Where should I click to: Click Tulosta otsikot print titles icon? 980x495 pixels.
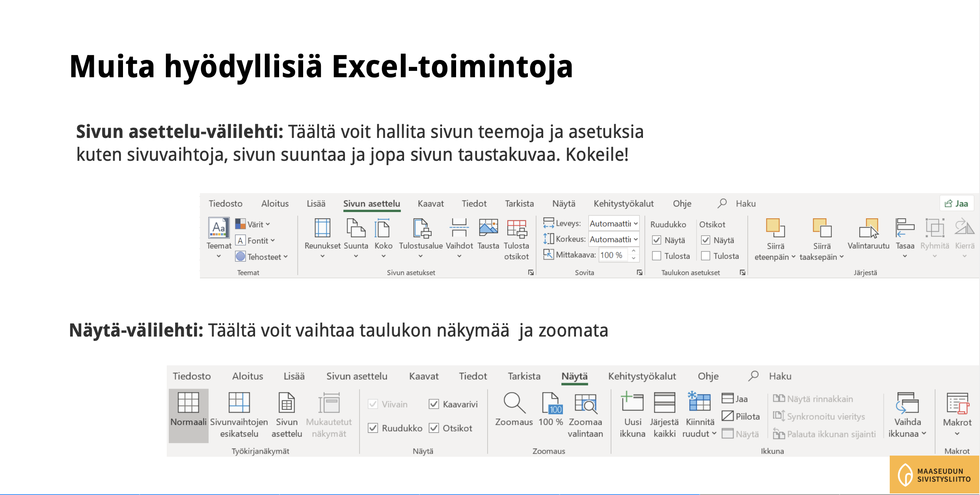tap(516, 229)
